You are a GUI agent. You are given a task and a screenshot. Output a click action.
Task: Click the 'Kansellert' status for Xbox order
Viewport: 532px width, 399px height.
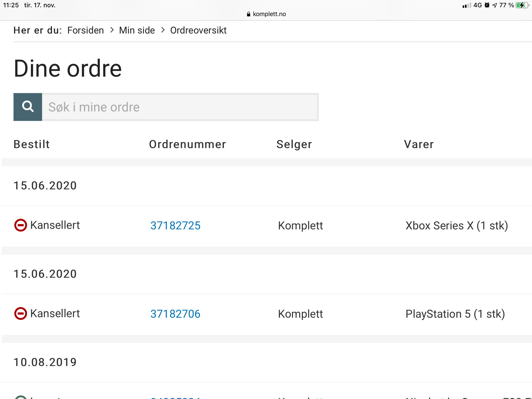point(55,225)
